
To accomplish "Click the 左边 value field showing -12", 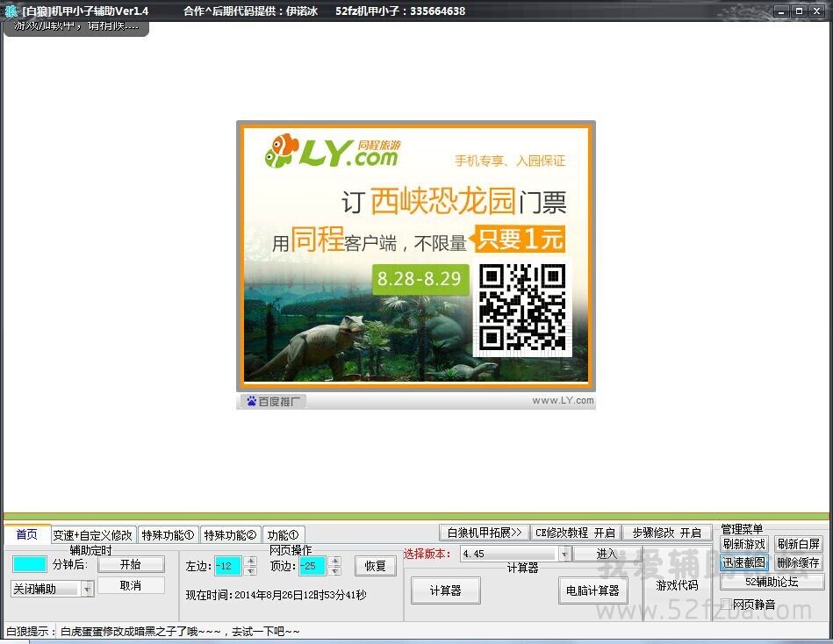I will click(x=228, y=566).
